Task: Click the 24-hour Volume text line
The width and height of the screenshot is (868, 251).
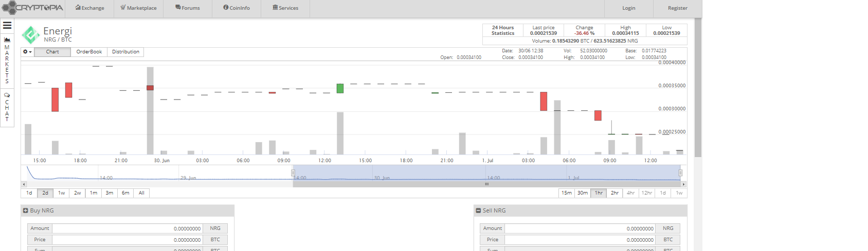Action: click(x=585, y=41)
